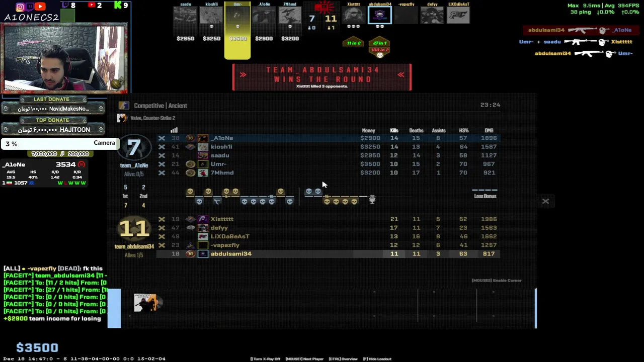Click the 'Competitive | Ancient' scoreboard title
644x362 pixels.
click(x=160, y=106)
